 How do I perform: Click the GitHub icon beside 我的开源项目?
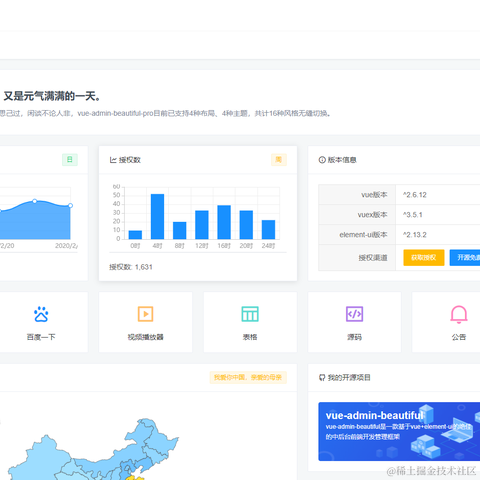[x=322, y=378]
